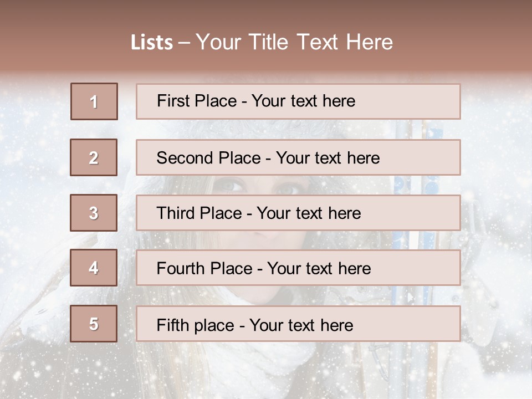Select the number 2 square
Viewport: 532px width, 399px height.
(94, 157)
